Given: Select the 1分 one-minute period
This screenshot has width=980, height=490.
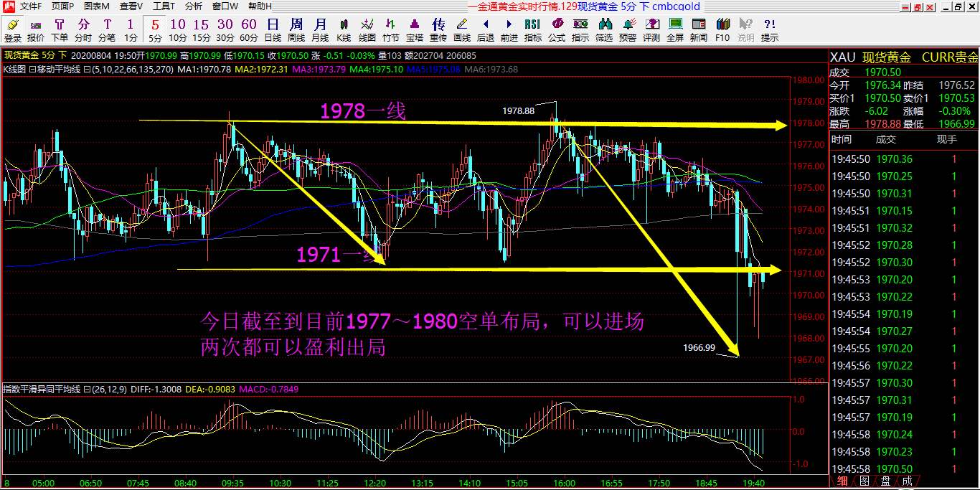Looking at the screenshot, I should (131, 31).
